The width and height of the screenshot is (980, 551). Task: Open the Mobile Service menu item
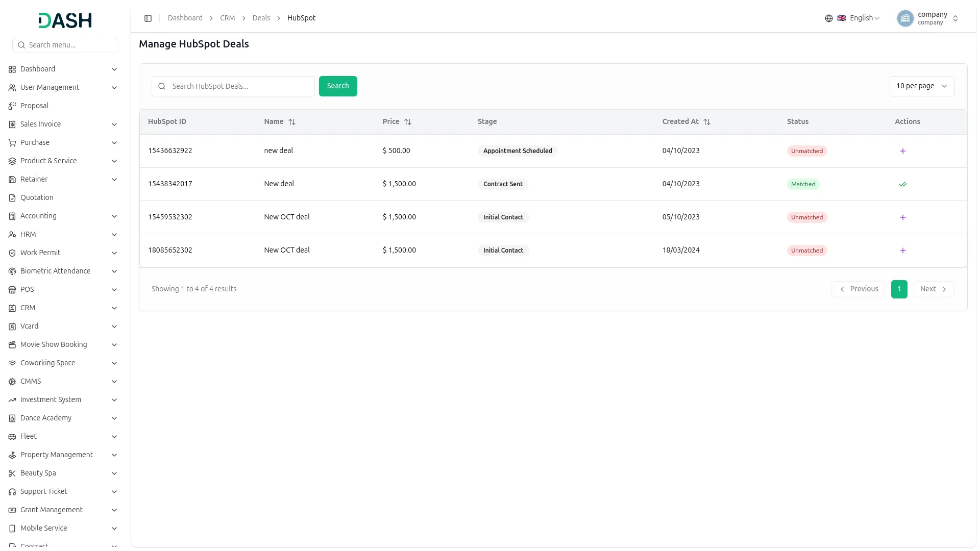63,529
